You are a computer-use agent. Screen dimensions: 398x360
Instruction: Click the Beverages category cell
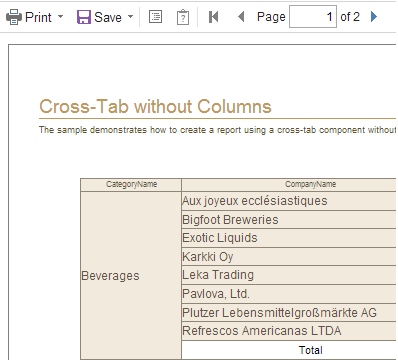click(131, 276)
